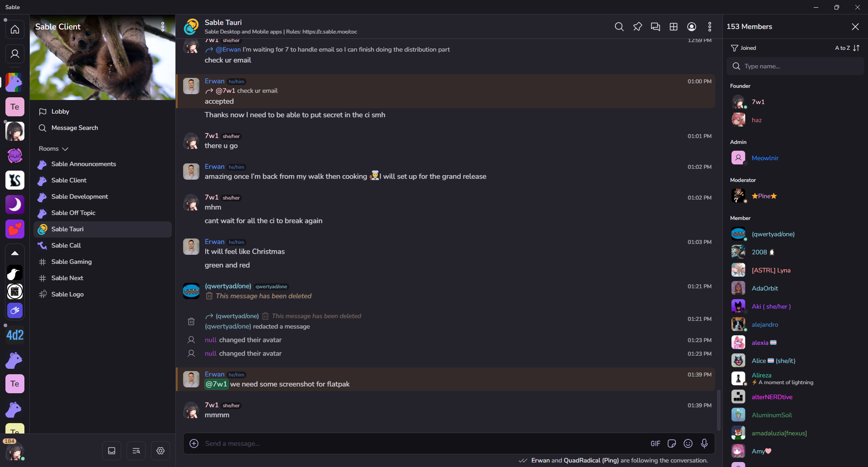This screenshot has width=868, height=467.
Task: Open the room options three-dot menu
Action: 710,27
